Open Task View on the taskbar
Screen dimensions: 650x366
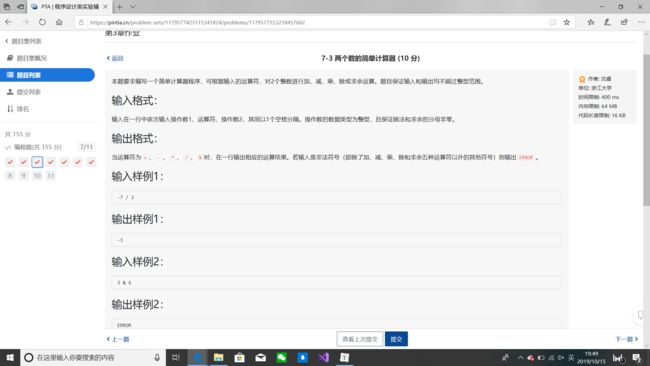pyautogui.click(x=176, y=357)
